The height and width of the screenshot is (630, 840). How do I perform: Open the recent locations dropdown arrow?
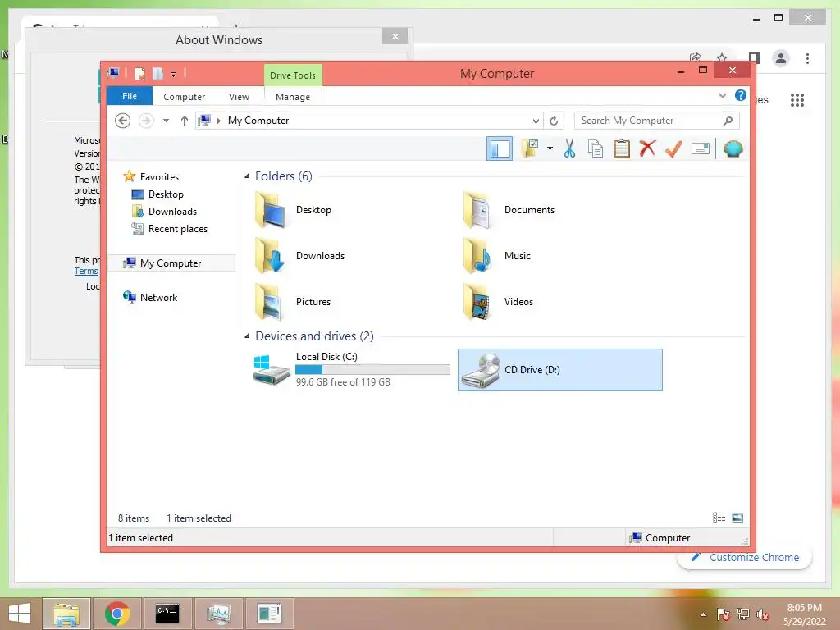tap(166, 121)
